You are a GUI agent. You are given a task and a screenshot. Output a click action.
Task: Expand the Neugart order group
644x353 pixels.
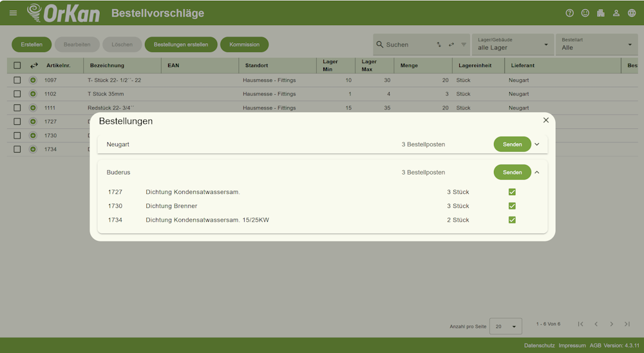(x=537, y=144)
